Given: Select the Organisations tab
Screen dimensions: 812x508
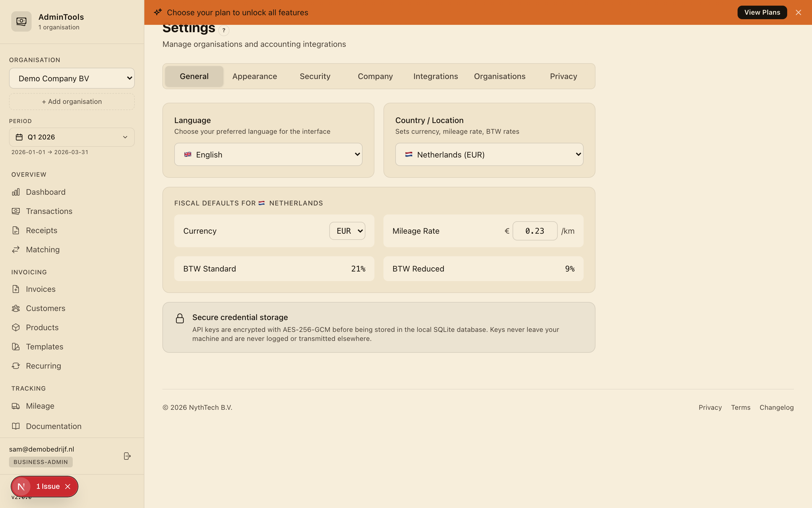Looking at the screenshot, I should [x=500, y=76].
